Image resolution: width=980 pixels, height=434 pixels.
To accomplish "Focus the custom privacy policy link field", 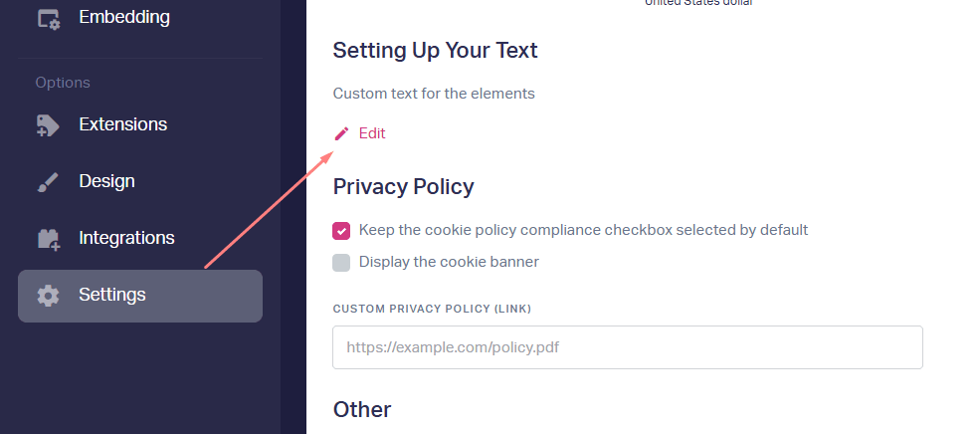I will pos(628,347).
